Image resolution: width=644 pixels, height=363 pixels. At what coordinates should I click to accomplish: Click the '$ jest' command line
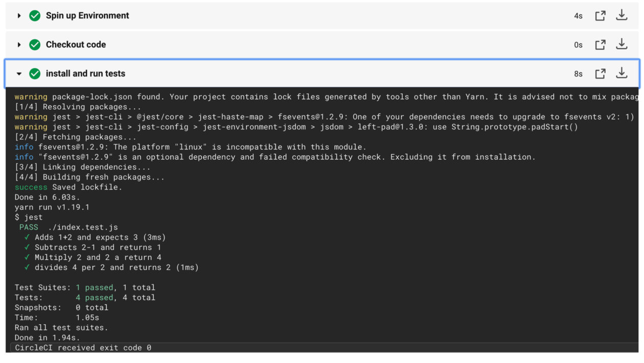(29, 217)
